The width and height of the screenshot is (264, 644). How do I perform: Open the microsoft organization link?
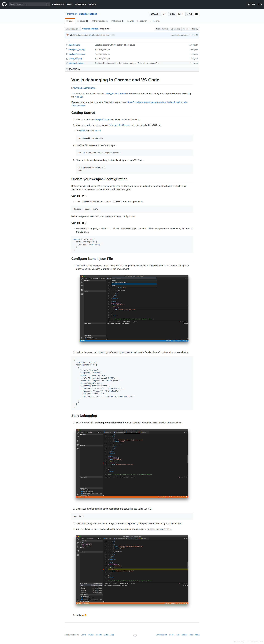72,14
